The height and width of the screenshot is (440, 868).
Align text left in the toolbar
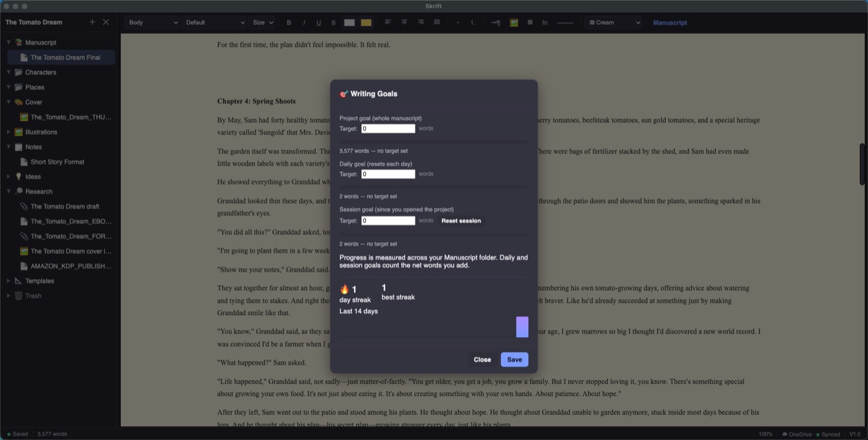click(x=388, y=22)
